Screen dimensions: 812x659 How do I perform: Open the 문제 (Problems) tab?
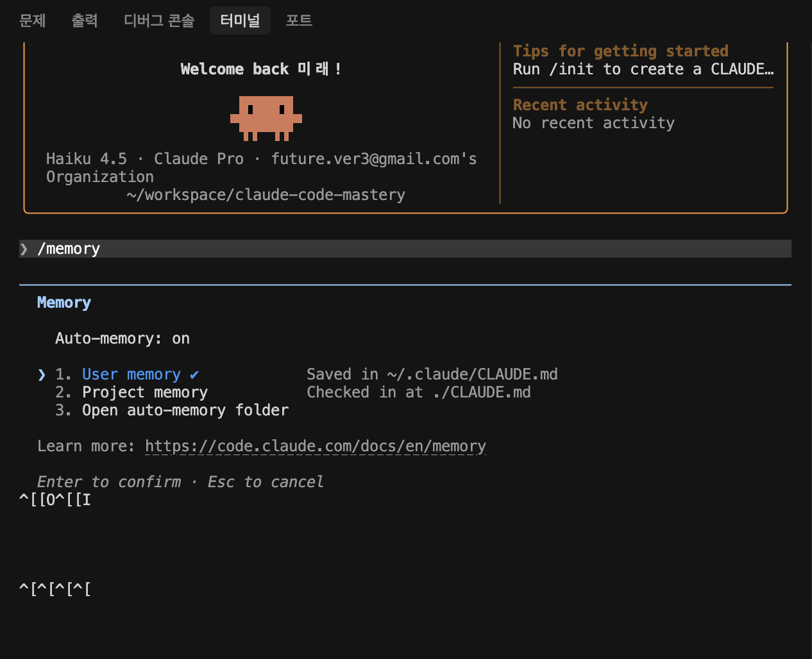[33, 21]
